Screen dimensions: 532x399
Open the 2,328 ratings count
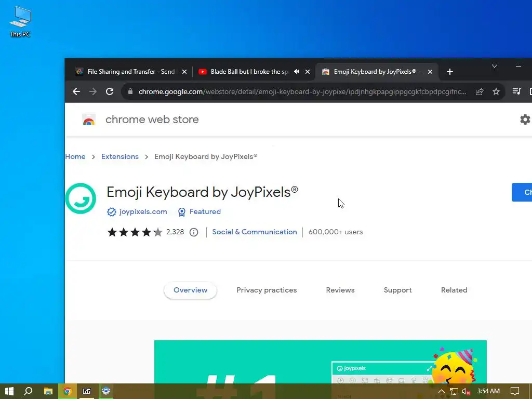point(175,232)
